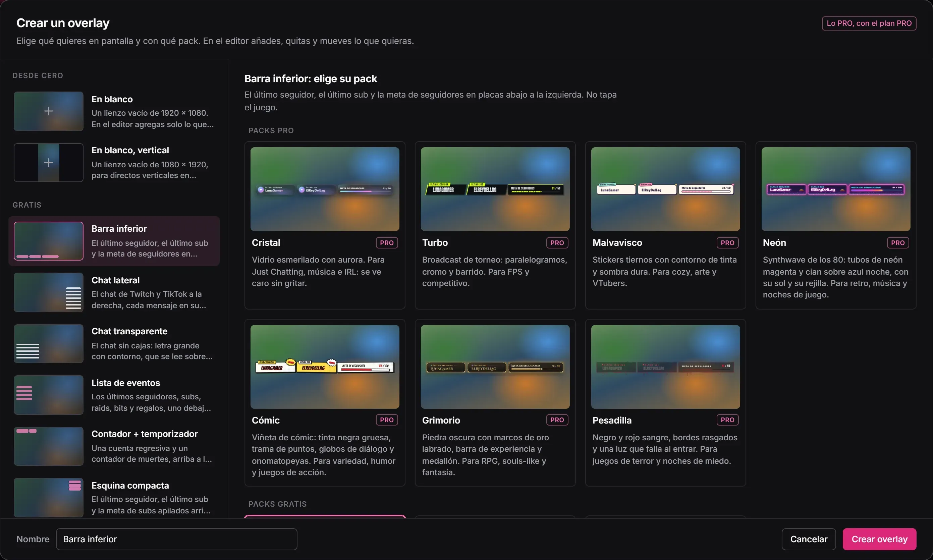Click the Crear overlay button
933x560 pixels.
879,539
